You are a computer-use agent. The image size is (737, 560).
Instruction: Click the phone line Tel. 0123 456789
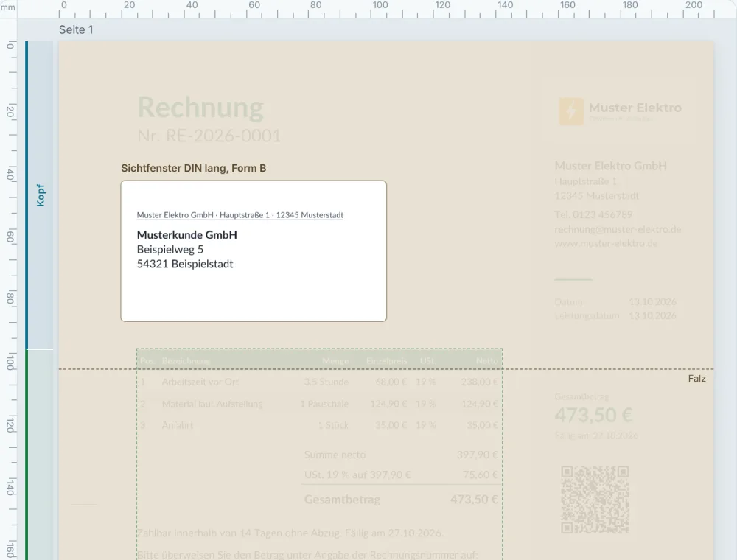click(593, 214)
